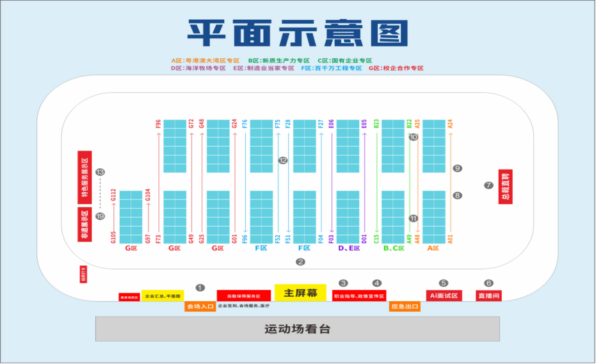This screenshot has width=596, height=364.
Task: Click booth number label F73
Action: (x=158, y=239)
